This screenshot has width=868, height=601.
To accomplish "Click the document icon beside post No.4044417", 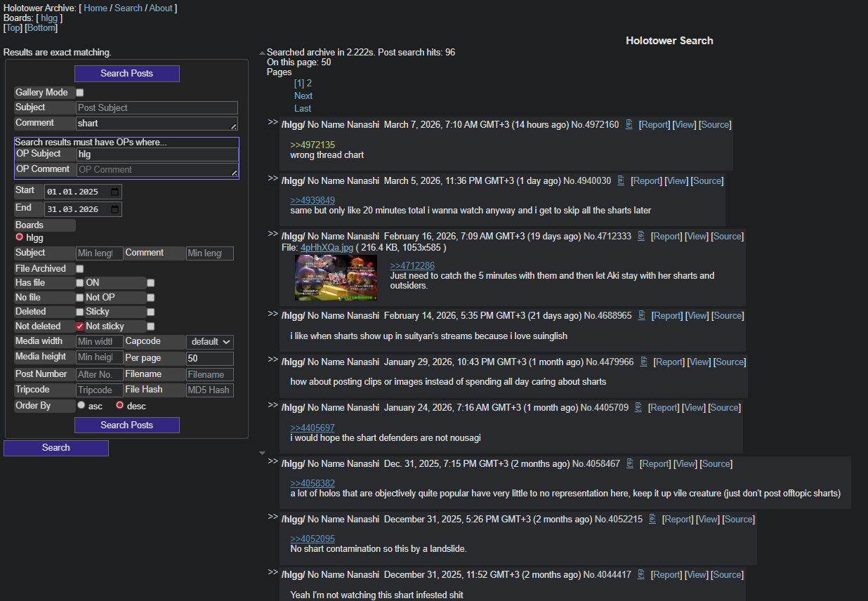I will click(x=641, y=574).
